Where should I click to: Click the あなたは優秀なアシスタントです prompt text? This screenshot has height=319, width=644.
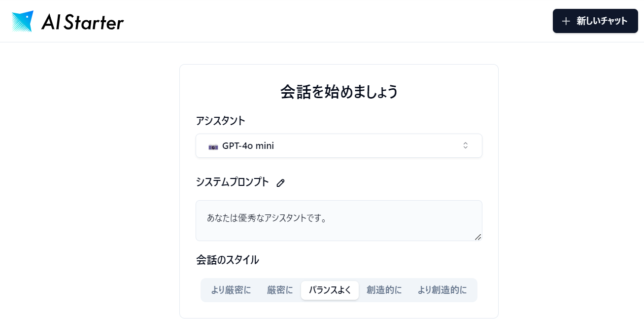(267, 217)
